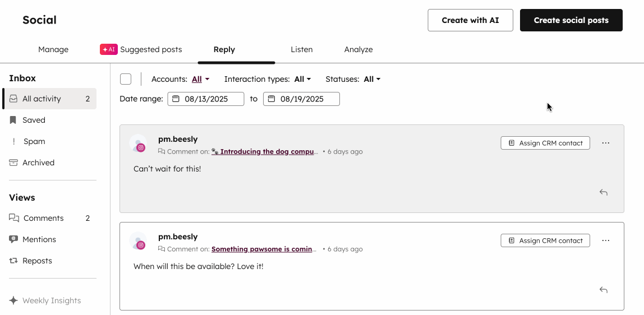This screenshot has height=315, width=644.
Task: Click reply arrow on "Can't wait for this!" comment
Action: click(604, 192)
